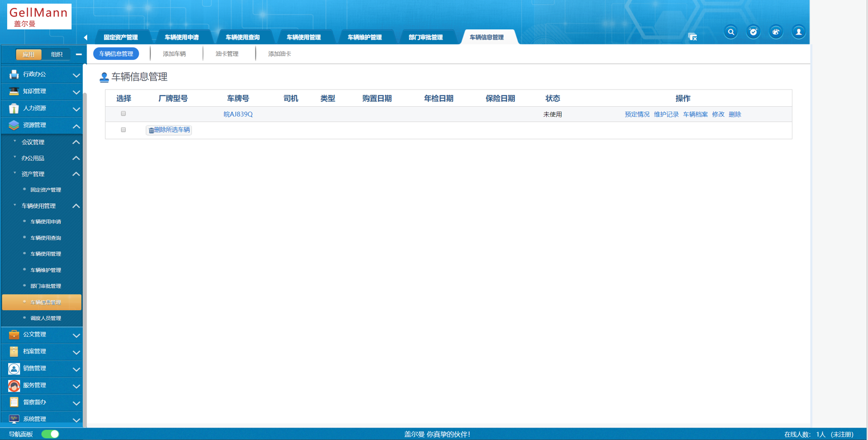Screen dimensions: 868x440
Task: Open the theme palette icon
Action: pos(776,32)
